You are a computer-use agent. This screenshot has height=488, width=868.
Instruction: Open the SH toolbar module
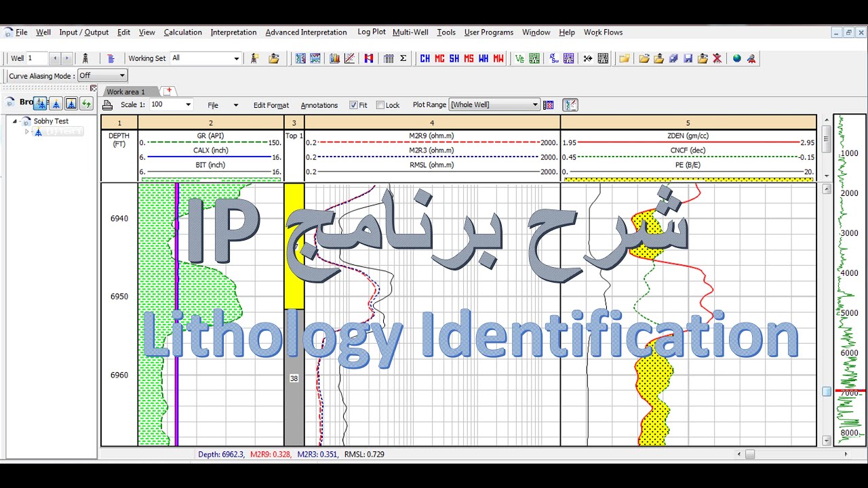(x=454, y=58)
